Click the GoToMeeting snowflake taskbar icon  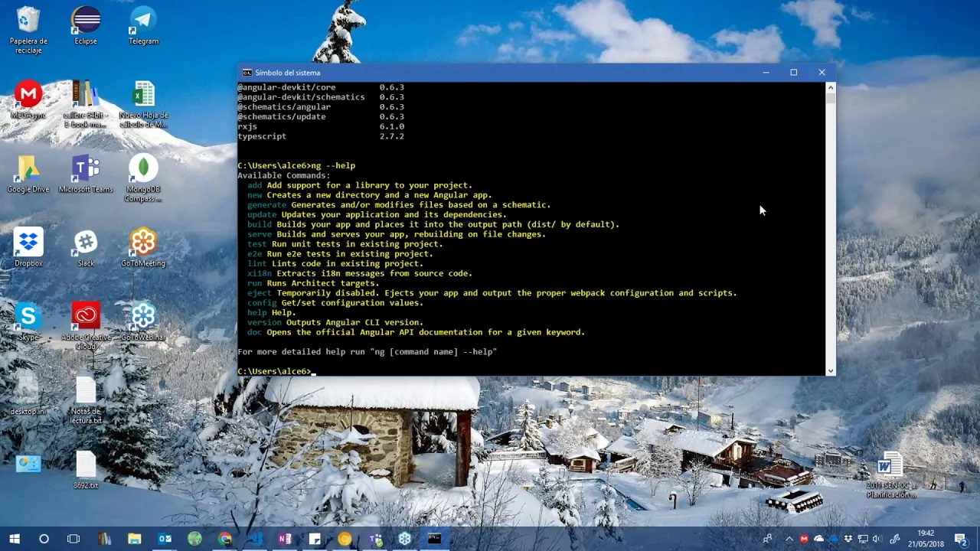tap(404, 539)
